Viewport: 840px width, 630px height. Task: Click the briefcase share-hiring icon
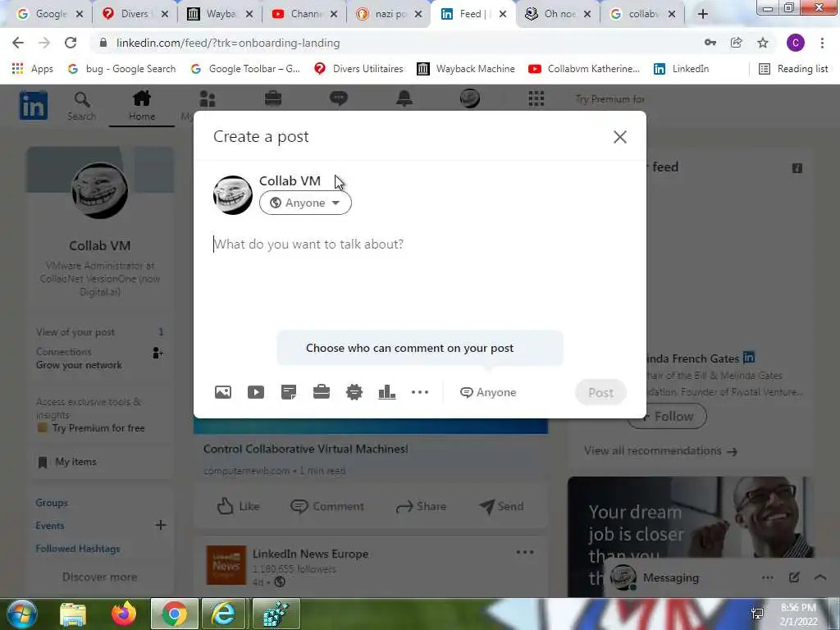coord(322,392)
